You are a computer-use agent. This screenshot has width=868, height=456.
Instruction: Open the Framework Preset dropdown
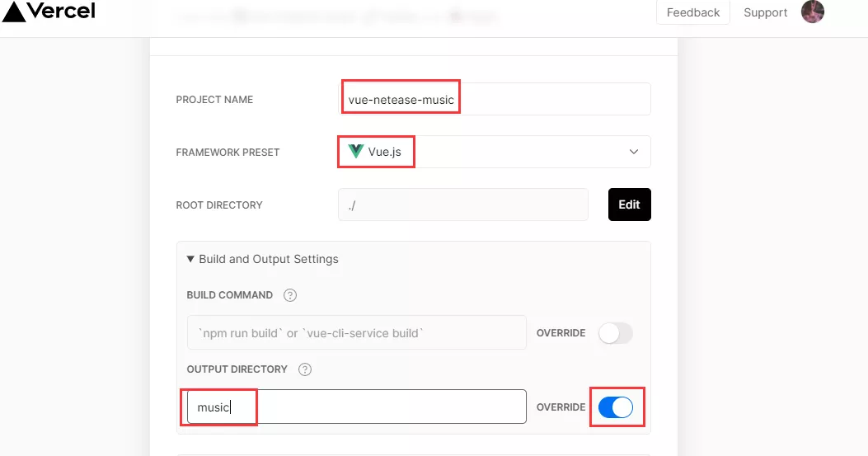click(495, 152)
